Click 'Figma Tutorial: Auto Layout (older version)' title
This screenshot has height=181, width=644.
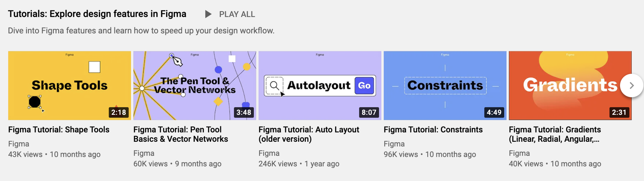309,134
